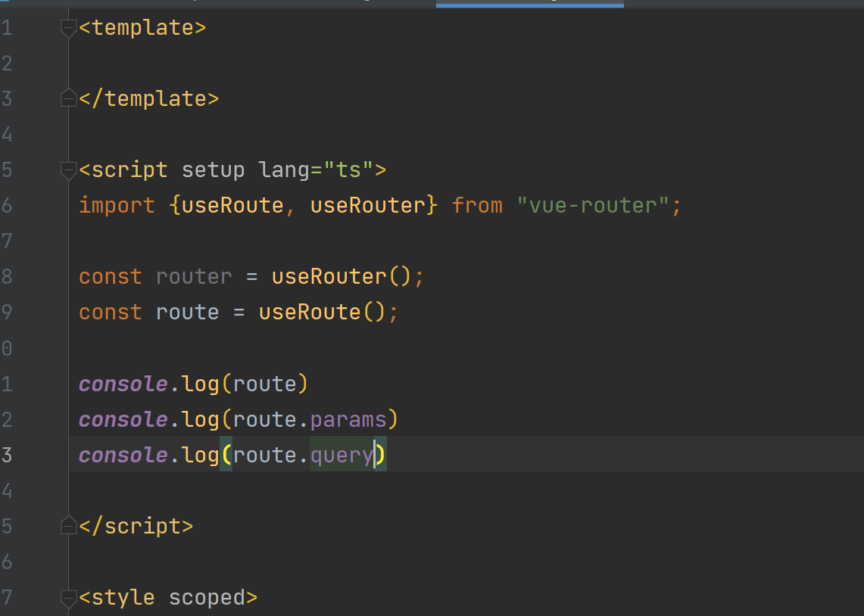Select the greyed-out router variable name

194,277
